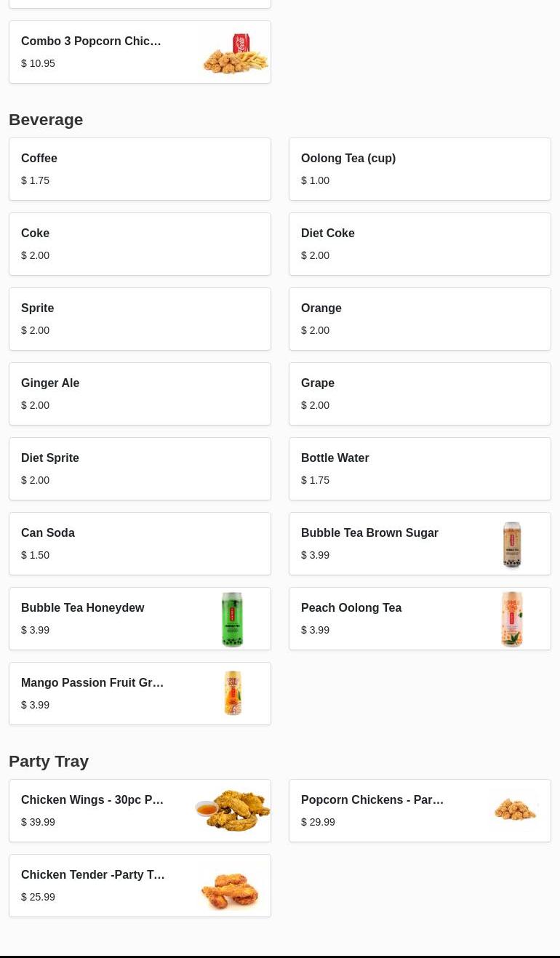Pick the Diet Coke item

click(420, 244)
